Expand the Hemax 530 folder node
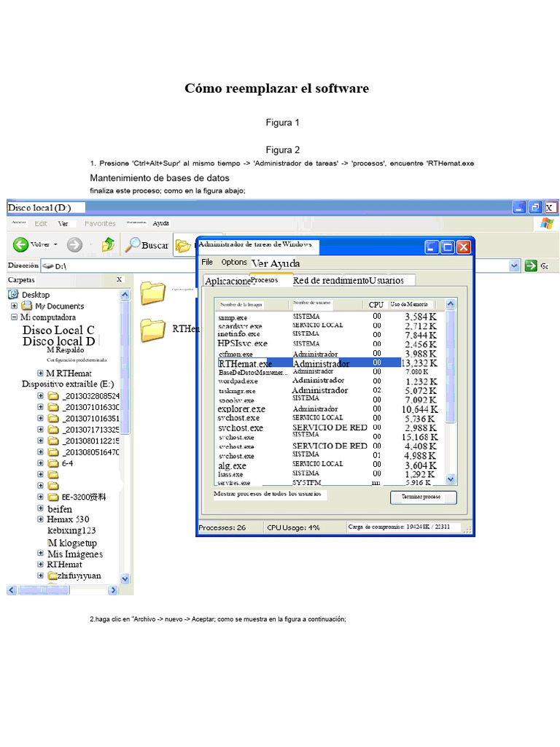 (x=41, y=519)
